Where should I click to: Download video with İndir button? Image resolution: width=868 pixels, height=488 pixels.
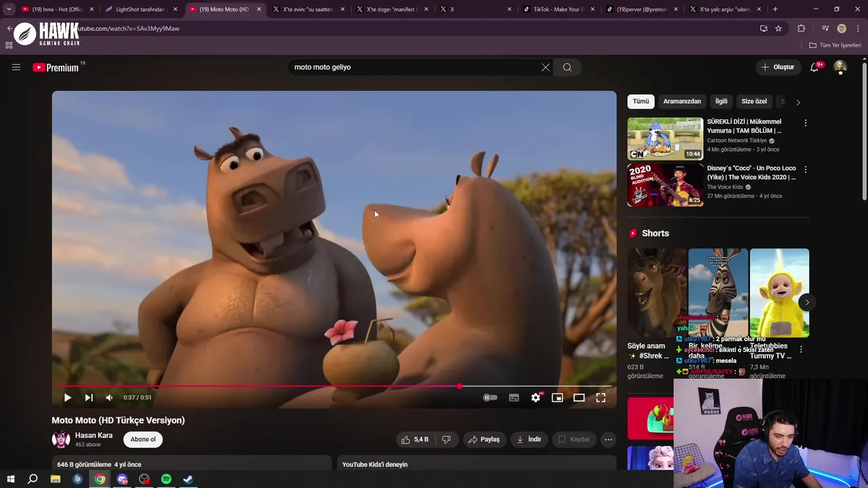[529, 439]
